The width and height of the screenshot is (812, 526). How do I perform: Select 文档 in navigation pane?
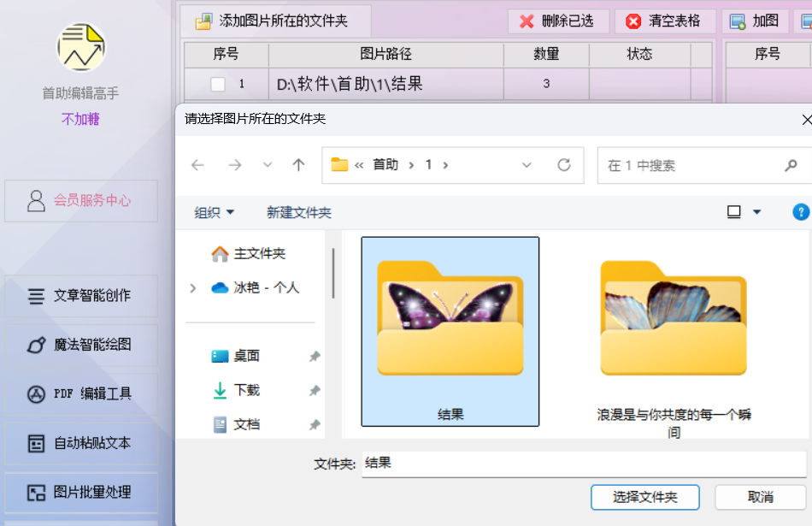pos(236,424)
